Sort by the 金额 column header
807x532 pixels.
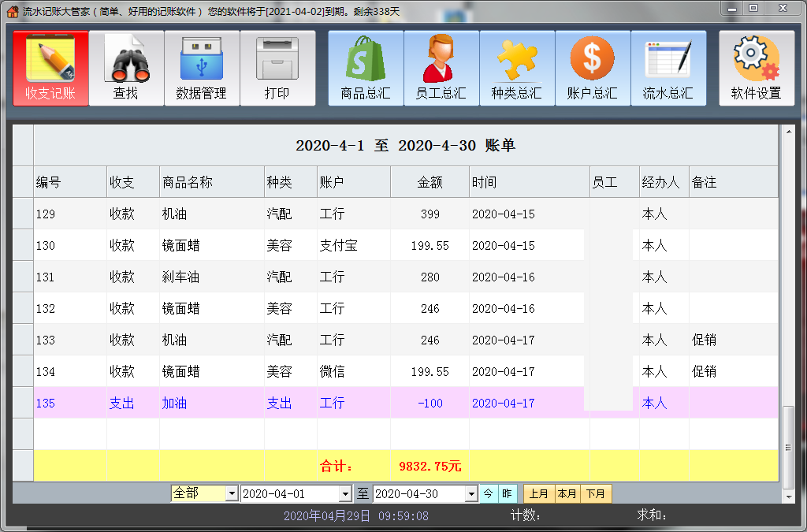click(430, 182)
